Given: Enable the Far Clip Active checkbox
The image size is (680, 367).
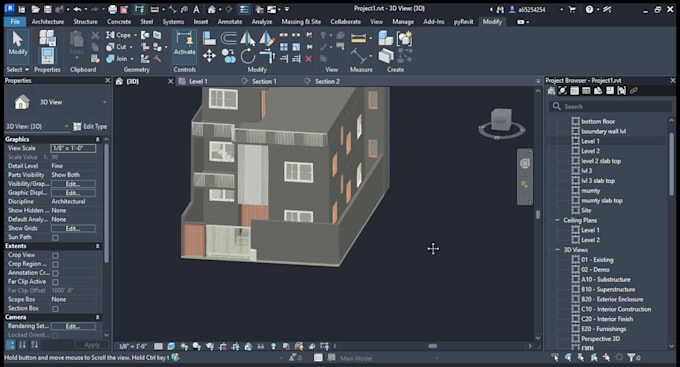Looking at the screenshot, I should tap(55, 282).
